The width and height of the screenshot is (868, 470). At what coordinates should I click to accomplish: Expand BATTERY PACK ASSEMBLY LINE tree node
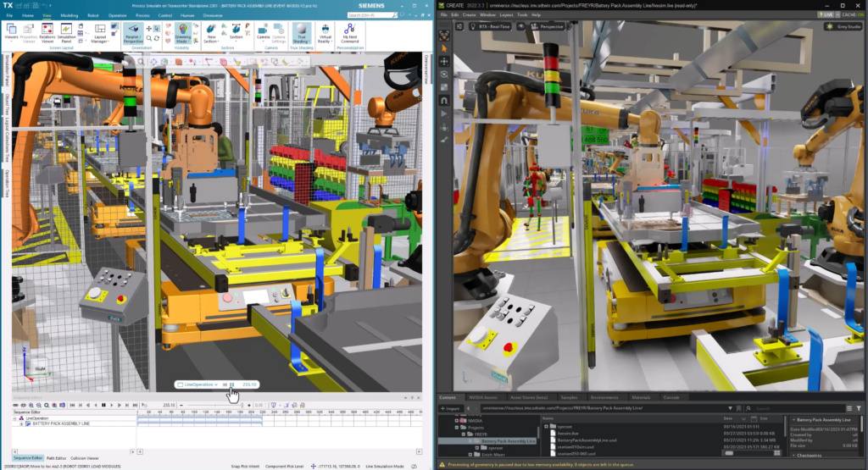(x=21, y=423)
